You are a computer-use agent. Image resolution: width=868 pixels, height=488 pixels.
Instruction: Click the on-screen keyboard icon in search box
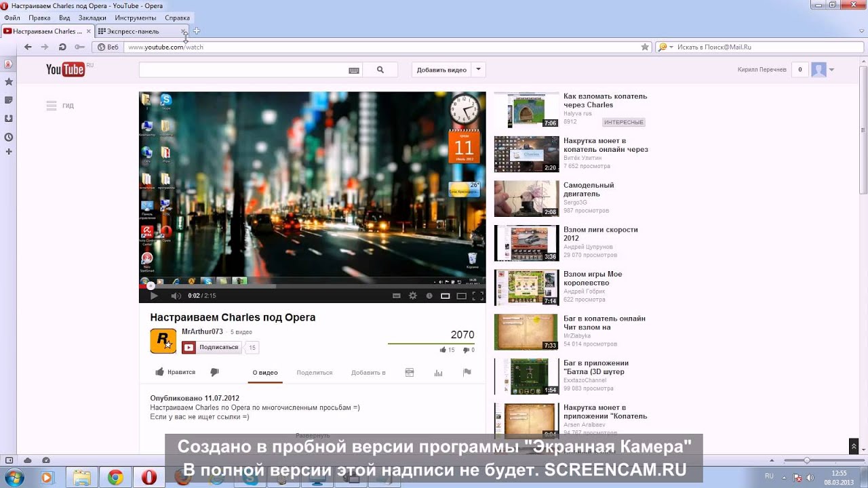(354, 70)
